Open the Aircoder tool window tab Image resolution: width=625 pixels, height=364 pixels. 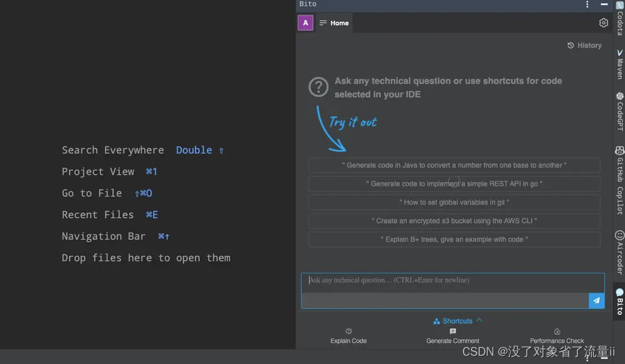619,253
